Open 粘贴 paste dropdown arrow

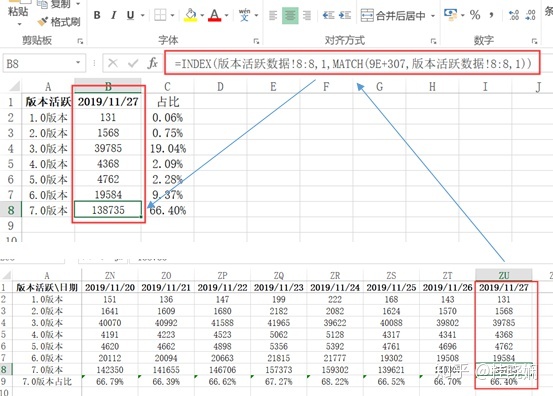19,24
